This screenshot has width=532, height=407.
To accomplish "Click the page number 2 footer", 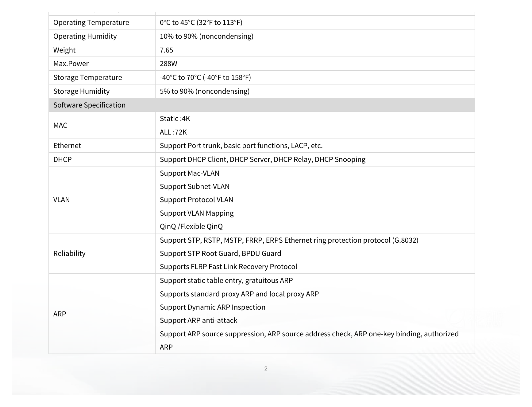I will coord(266,368).
